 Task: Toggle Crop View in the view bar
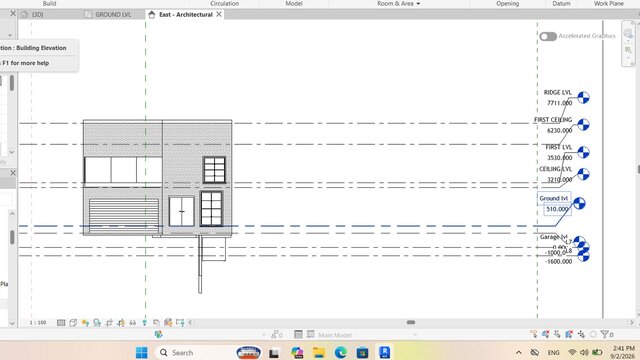pyautogui.click(x=109, y=322)
